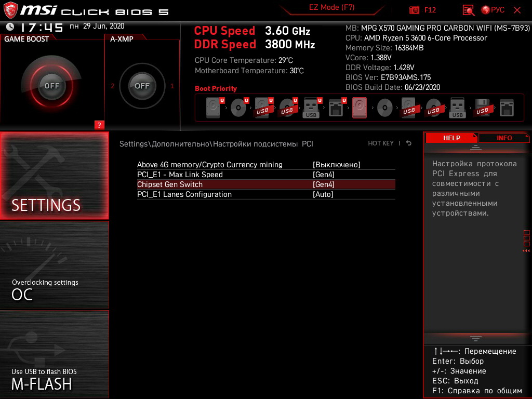The width and height of the screenshot is (532, 399).
Task: Select the PCI_E1 - Max Link Speed row
Action: pos(266,175)
